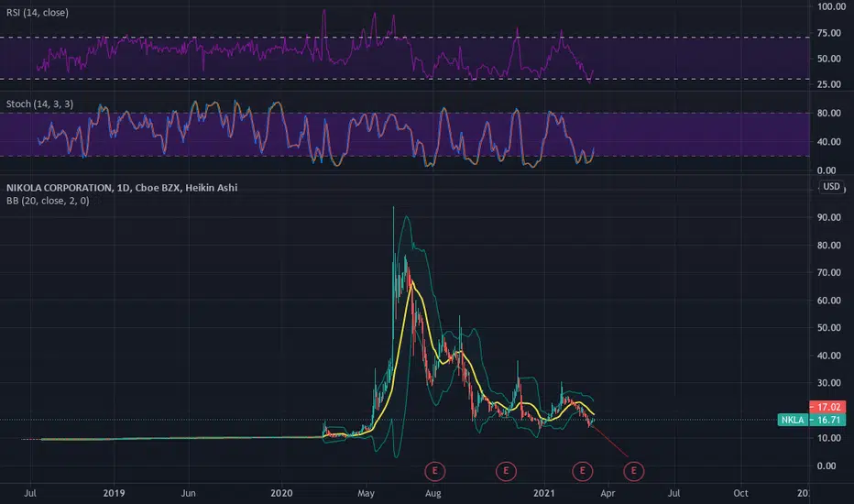
Task: Open the USD currency selector
Action: click(831, 186)
